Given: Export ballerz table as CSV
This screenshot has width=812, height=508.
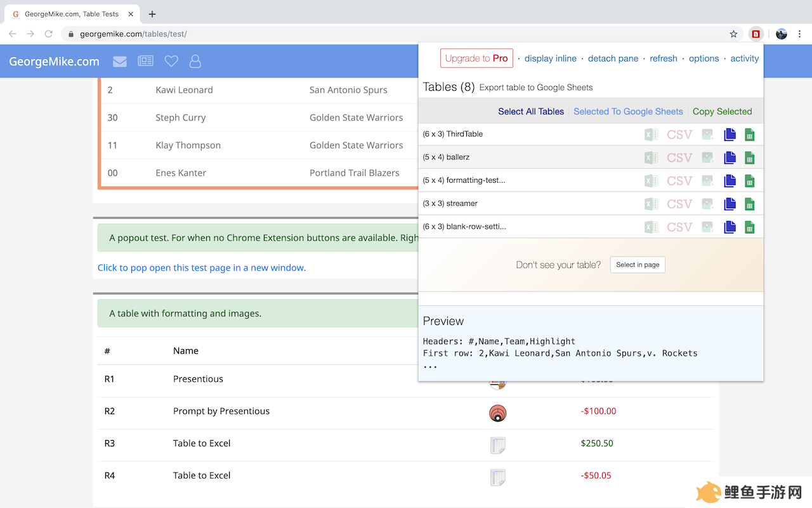Looking at the screenshot, I should click(679, 157).
